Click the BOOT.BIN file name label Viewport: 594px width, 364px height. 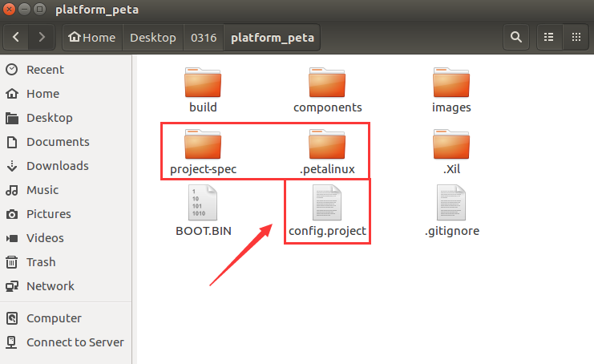pyautogui.click(x=204, y=231)
